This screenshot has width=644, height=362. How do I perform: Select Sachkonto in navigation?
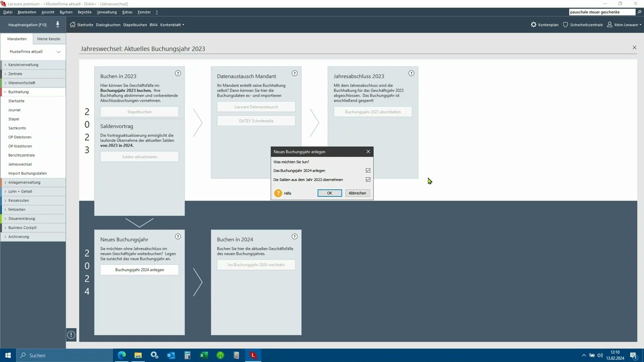pos(17,128)
